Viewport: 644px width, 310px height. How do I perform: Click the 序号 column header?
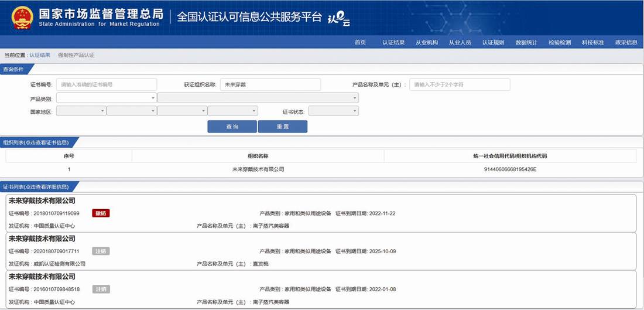click(x=68, y=156)
